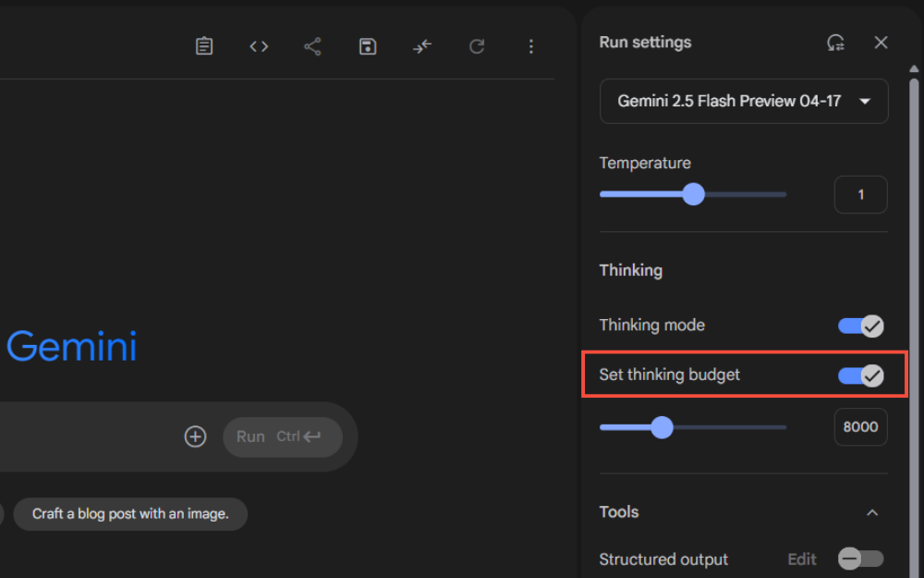Enable the Structured output toggle
Viewport: 924px width, 578px height.
pyautogui.click(x=861, y=558)
